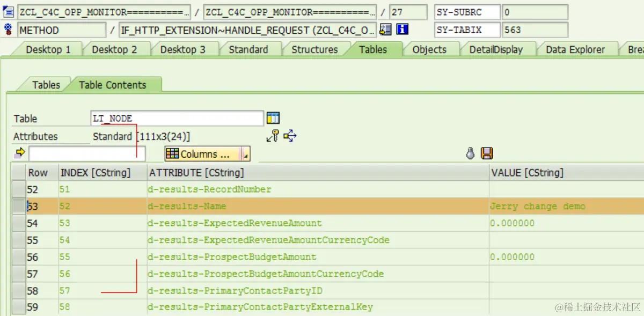Click the key icon beside table attributes

click(x=273, y=136)
